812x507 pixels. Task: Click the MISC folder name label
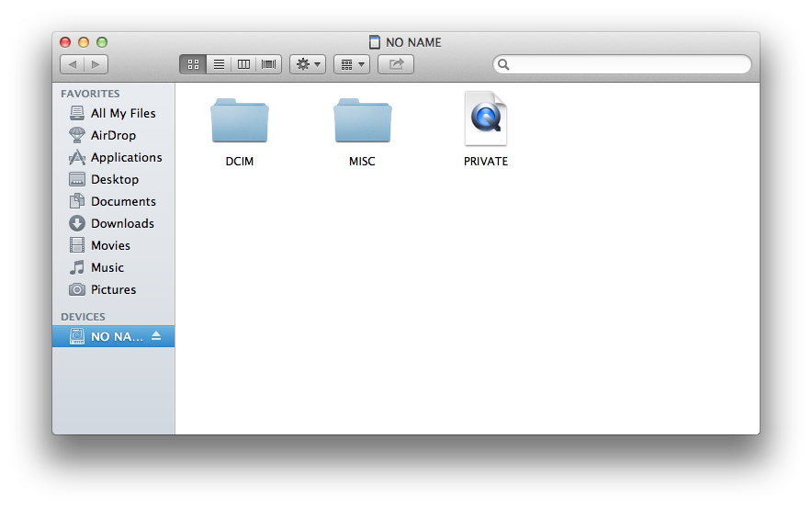(x=362, y=162)
